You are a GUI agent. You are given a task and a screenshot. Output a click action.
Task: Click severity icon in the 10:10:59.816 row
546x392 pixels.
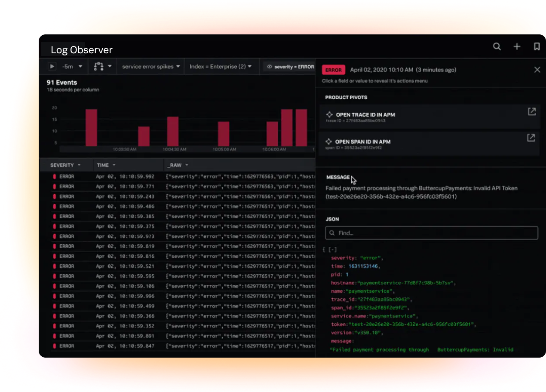click(55, 256)
